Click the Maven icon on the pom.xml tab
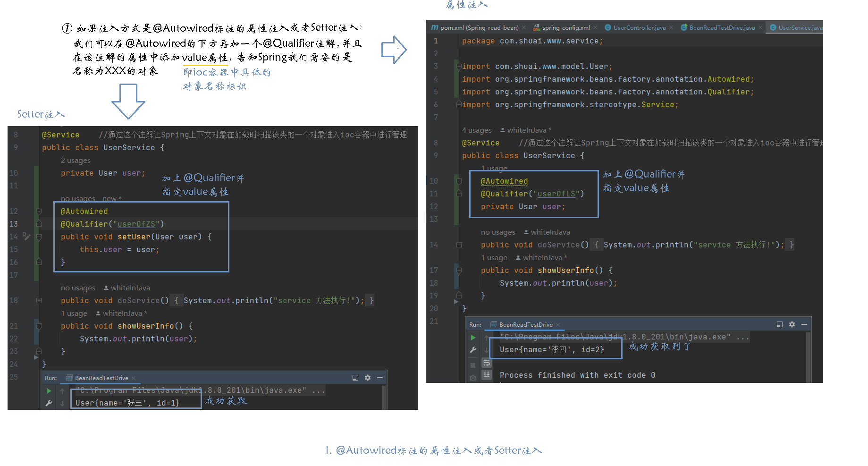Viewport: 868px width, 466px height. [435, 27]
